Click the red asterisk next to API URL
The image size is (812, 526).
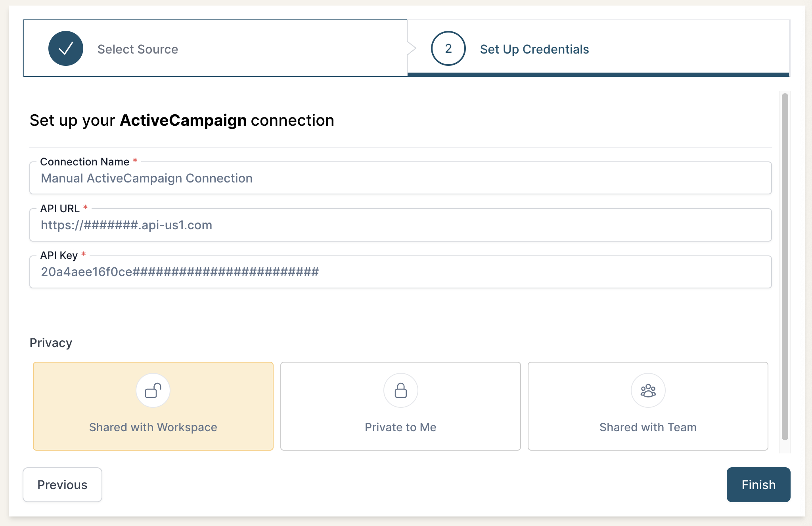tap(86, 207)
